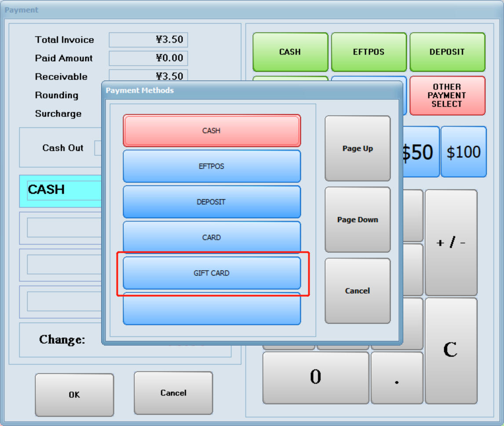Cancel the Payment Methods dialog
This screenshot has height=426, width=504.
click(358, 290)
